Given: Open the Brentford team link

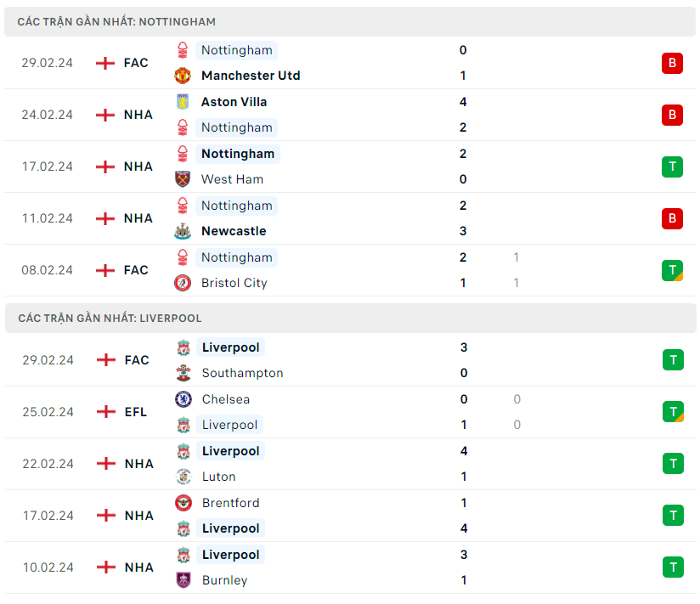Looking at the screenshot, I should click(x=231, y=503).
